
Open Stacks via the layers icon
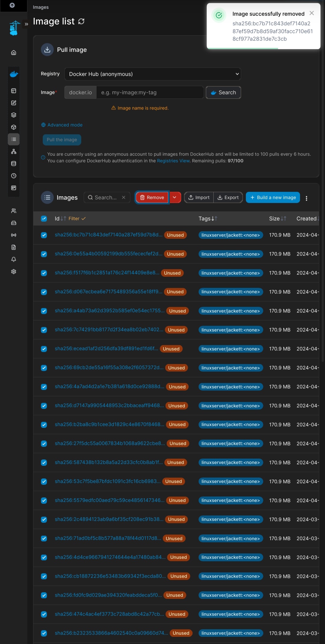coord(14,115)
